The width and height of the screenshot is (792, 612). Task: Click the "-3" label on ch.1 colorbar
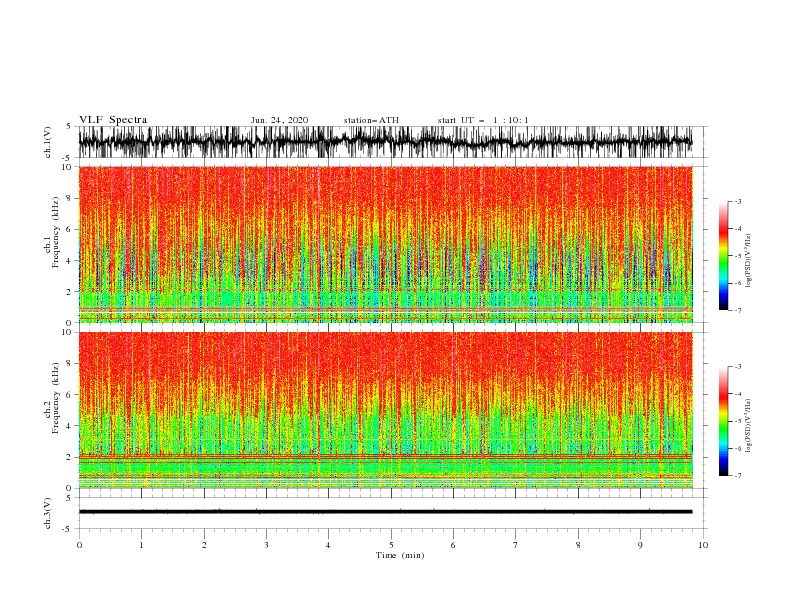pos(738,201)
